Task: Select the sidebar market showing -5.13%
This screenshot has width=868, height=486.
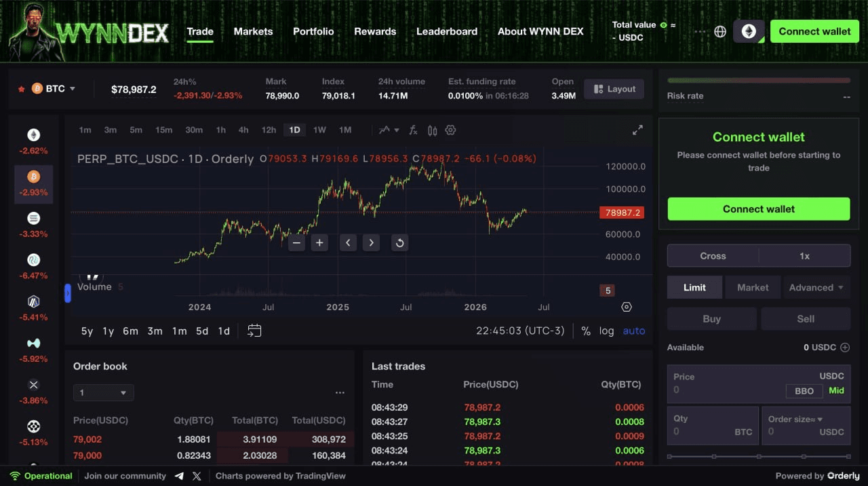Action: coord(33,434)
